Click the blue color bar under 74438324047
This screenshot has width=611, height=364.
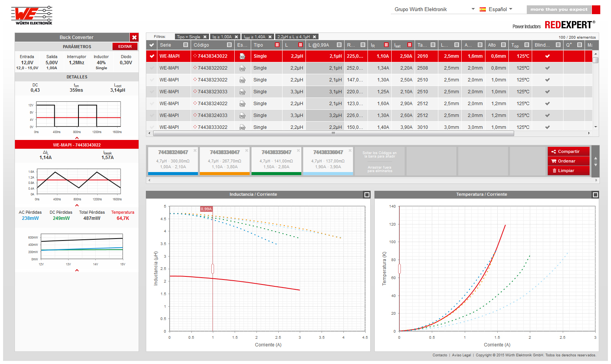point(173,174)
